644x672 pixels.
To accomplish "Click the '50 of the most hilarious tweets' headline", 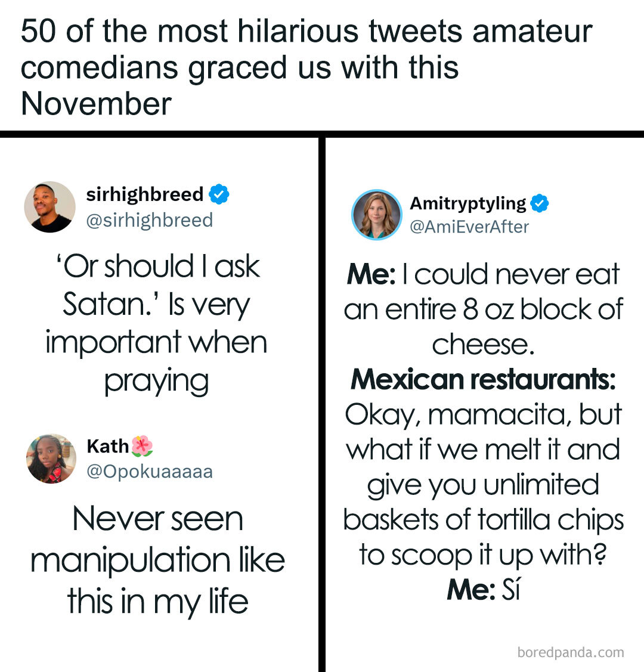I will point(306,67).
